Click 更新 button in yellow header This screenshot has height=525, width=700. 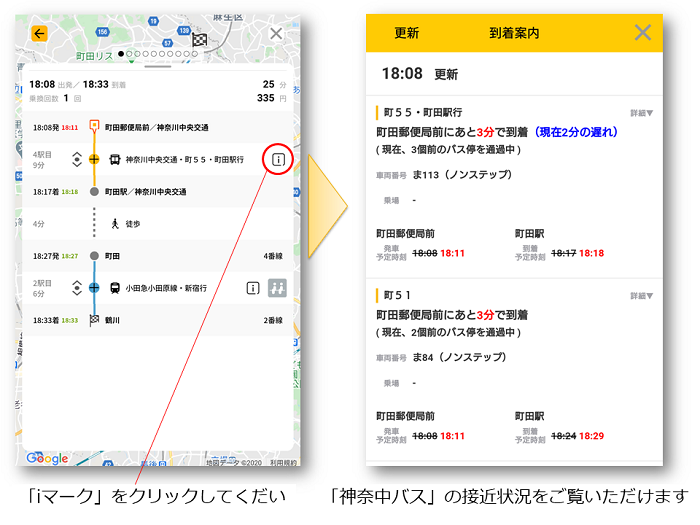pyautogui.click(x=406, y=33)
